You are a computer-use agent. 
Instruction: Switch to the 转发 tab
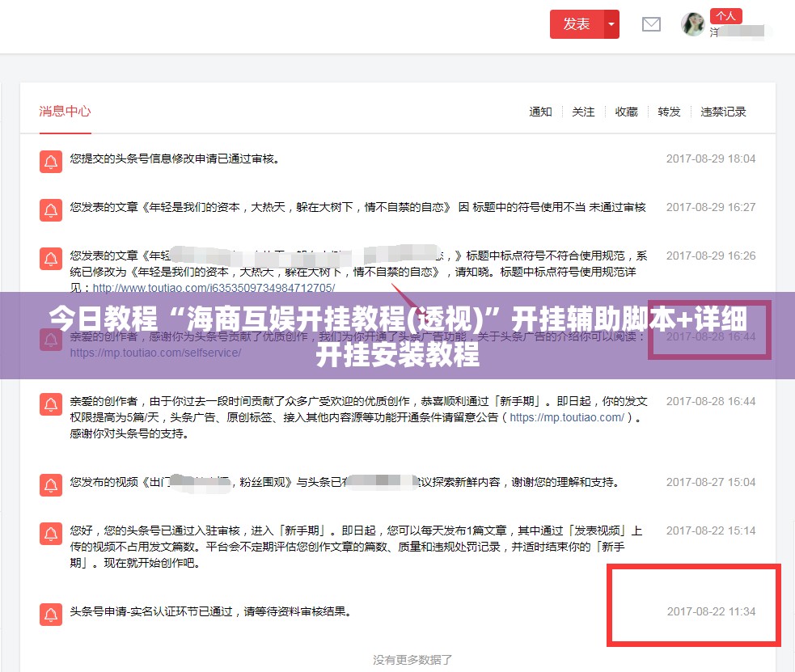669,112
